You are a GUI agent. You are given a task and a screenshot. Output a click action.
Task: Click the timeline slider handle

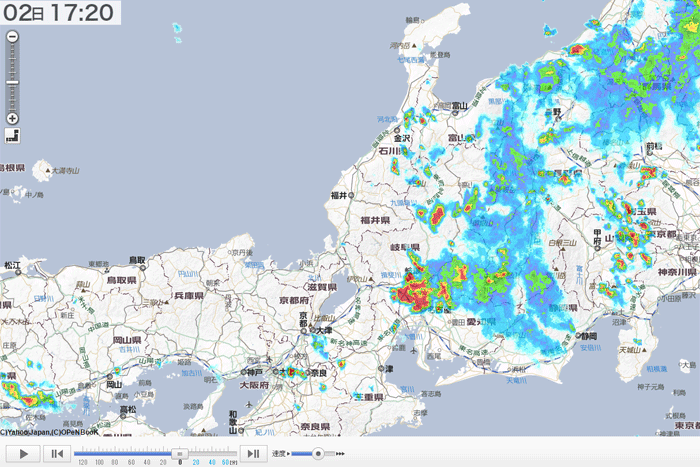[180, 453]
